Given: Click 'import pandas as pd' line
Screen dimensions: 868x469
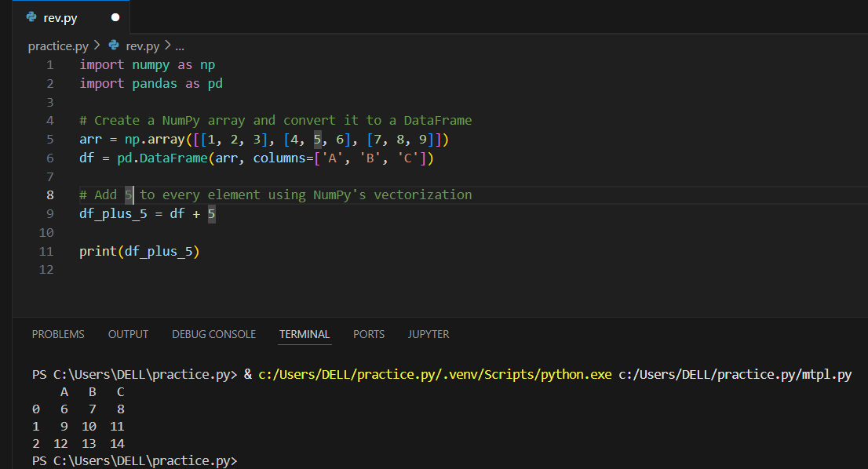Looking at the screenshot, I should pos(151,83).
